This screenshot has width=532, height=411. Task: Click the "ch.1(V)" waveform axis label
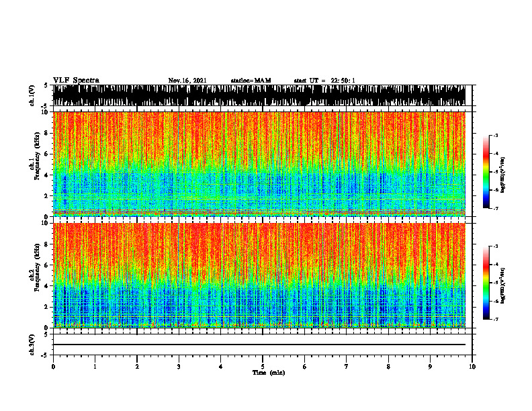32,95
